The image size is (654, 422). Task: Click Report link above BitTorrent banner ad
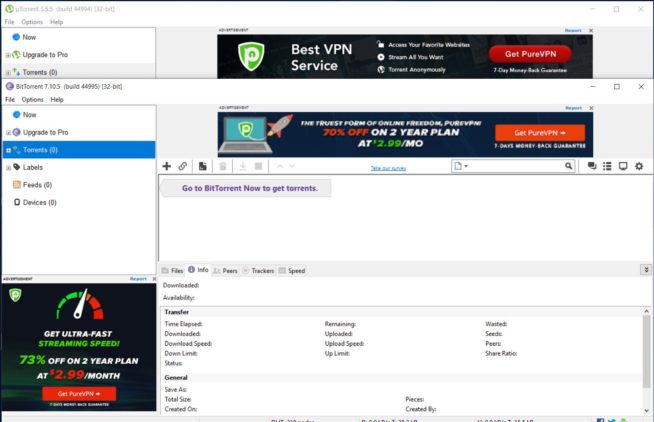pyautogui.click(x=574, y=108)
